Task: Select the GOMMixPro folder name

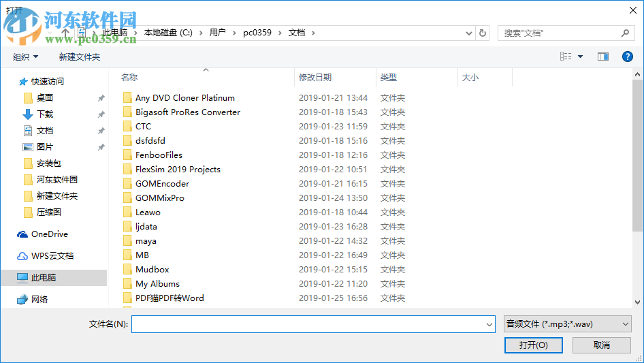Action: [160, 198]
